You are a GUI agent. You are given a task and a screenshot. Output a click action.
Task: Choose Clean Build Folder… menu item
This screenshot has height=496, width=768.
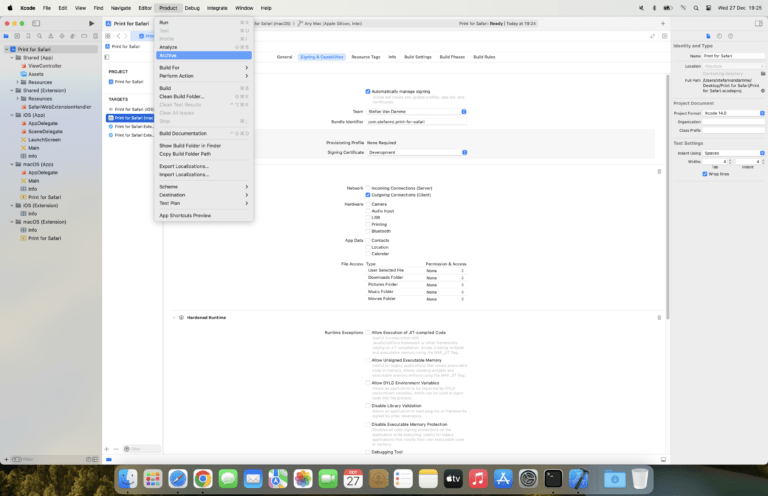point(204,96)
